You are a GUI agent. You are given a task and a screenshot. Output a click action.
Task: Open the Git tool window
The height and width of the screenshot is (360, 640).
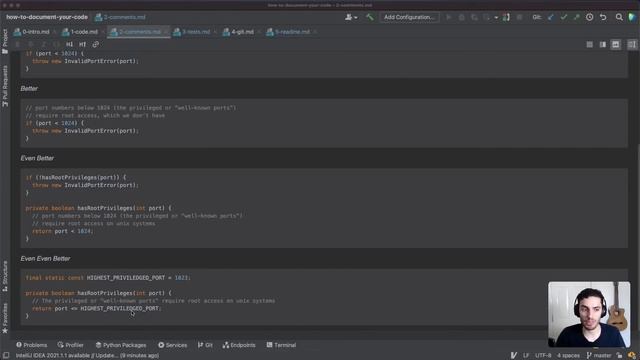pyautogui.click(x=205, y=345)
